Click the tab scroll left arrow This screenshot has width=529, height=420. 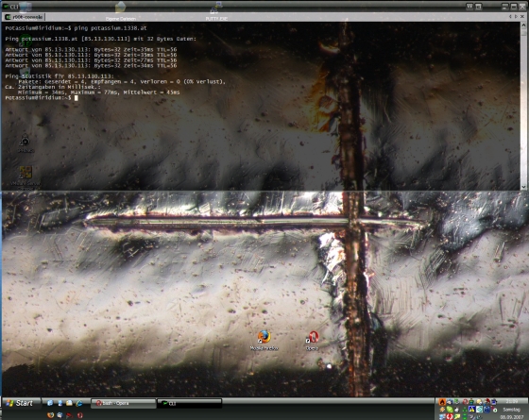coord(510,16)
